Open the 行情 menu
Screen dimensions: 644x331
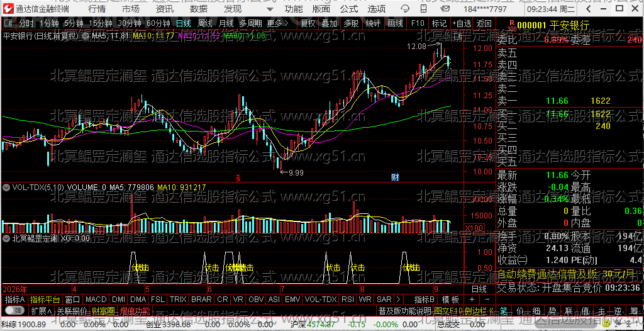pos(96,9)
